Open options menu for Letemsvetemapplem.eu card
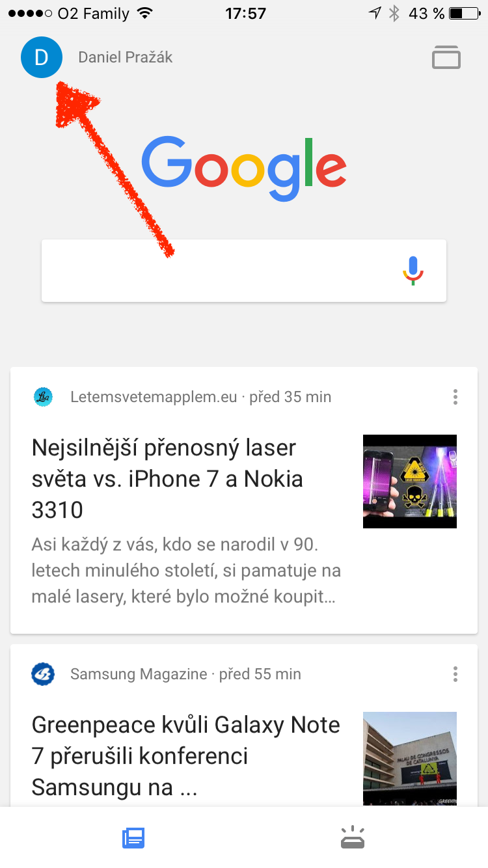Viewport: 488px width, 868px height. pos(455,396)
